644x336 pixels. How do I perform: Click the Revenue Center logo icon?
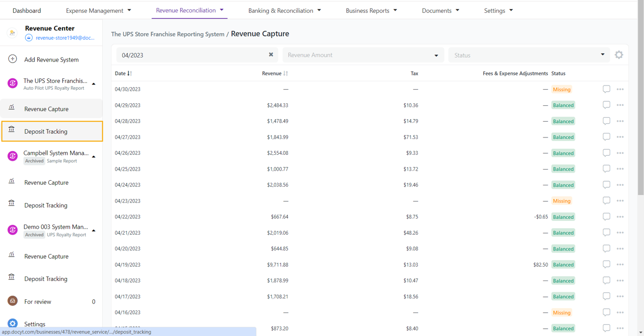[x=11, y=32]
